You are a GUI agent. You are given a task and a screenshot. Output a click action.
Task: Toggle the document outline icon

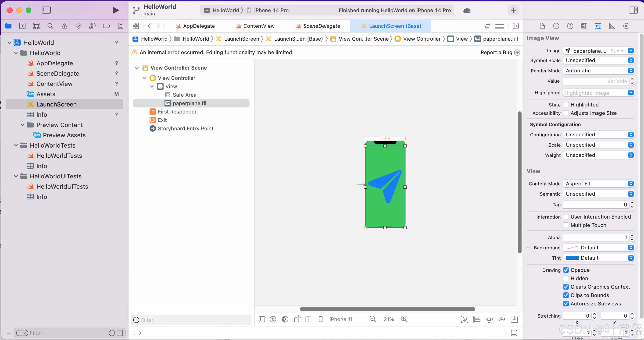click(x=262, y=319)
